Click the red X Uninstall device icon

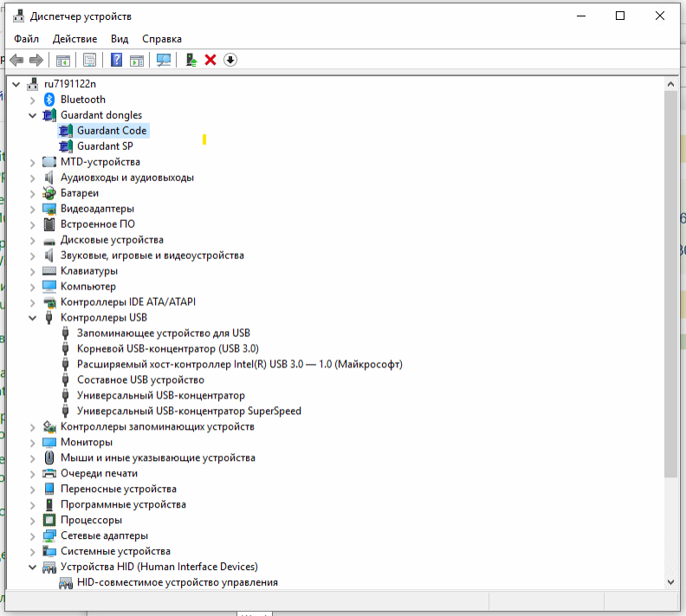click(x=210, y=60)
